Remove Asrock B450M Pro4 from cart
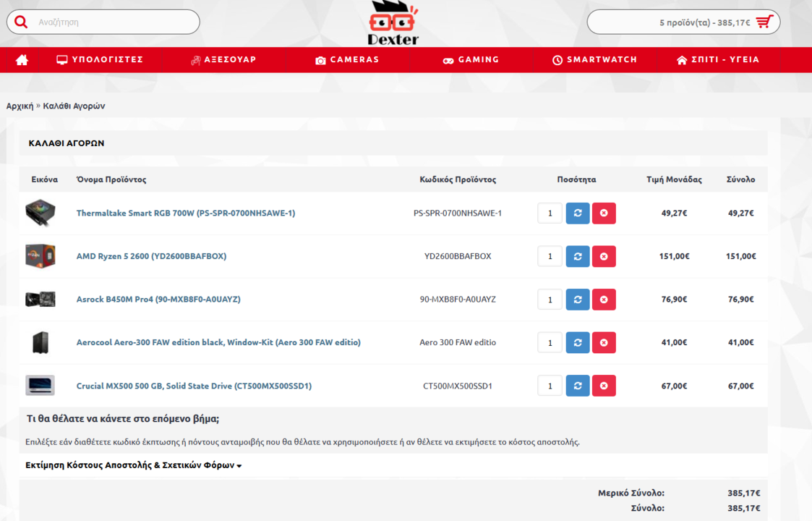The image size is (812, 521). click(604, 299)
